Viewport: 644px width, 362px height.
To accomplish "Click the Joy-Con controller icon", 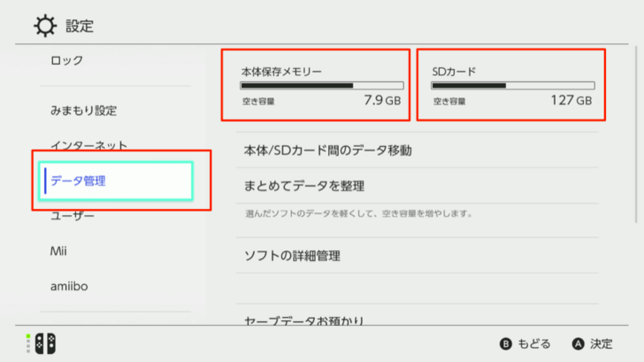I will click(43, 343).
